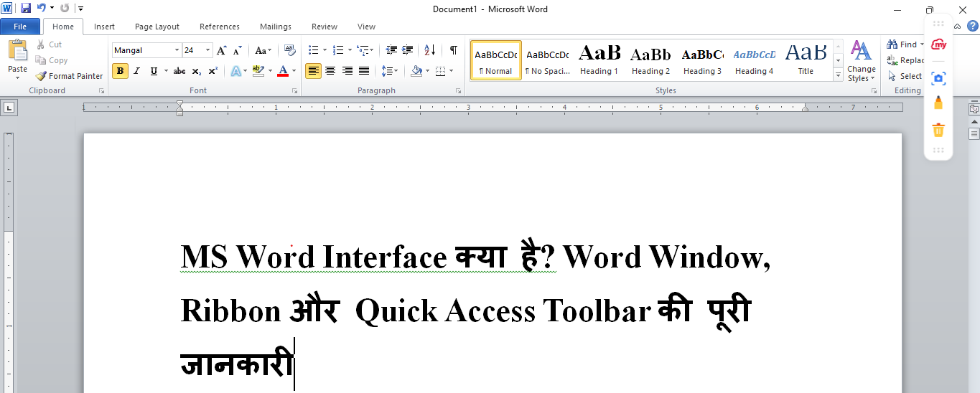Open the Customize Quick Access Toolbar arrow

click(80, 9)
